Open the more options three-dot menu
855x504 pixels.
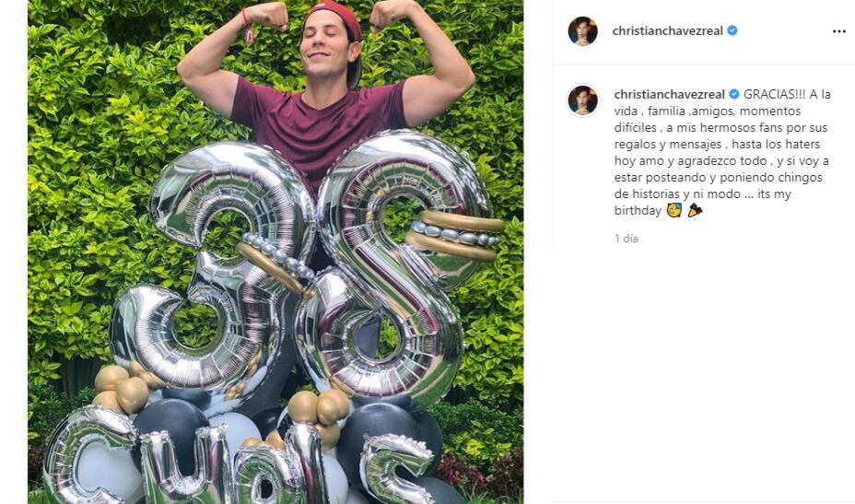(838, 30)
